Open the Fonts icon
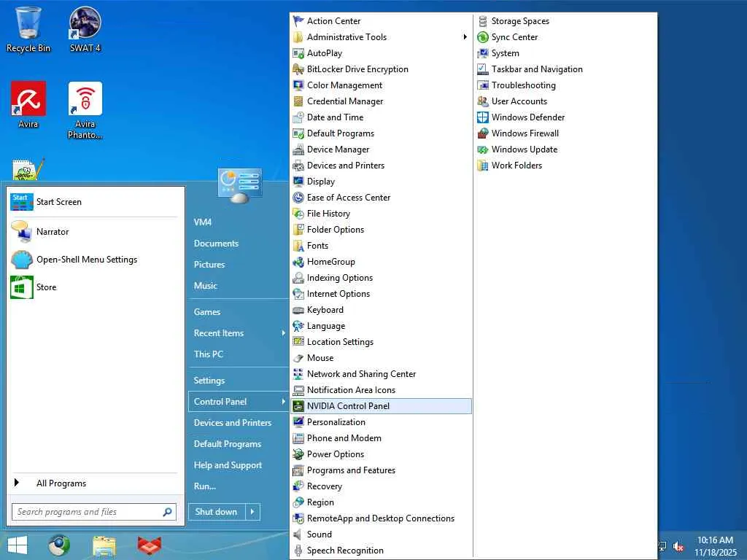The width and height of the screenshot is (747, 560). [298, 245]
